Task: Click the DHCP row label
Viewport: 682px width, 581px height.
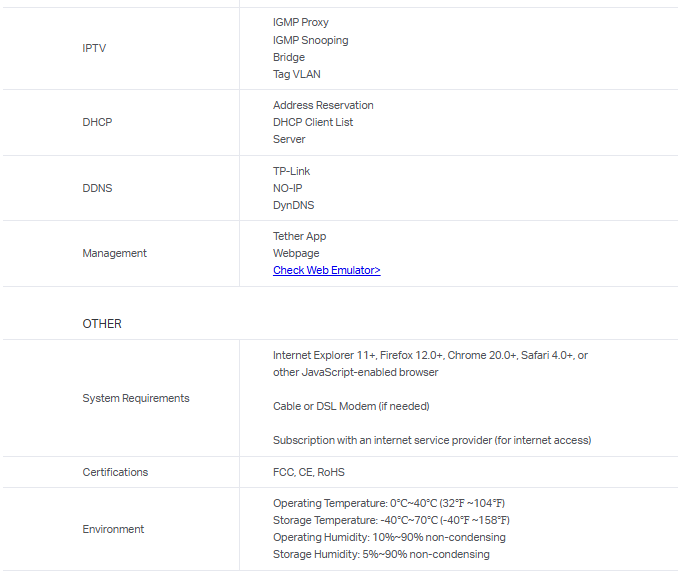Action: 97,122
